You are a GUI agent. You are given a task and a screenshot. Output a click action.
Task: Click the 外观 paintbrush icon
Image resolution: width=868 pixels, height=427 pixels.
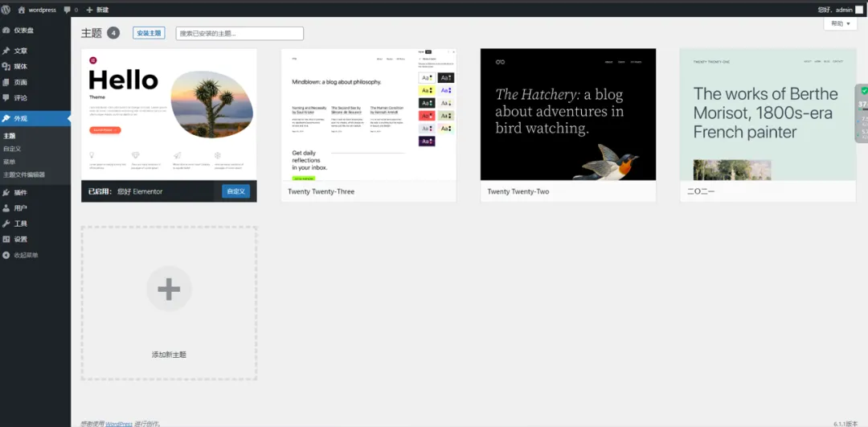[6, 118]
